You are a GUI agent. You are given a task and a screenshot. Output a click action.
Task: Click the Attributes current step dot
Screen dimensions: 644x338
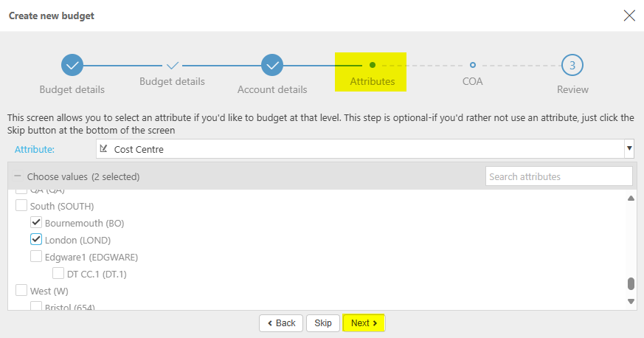[x=373, y=65]
